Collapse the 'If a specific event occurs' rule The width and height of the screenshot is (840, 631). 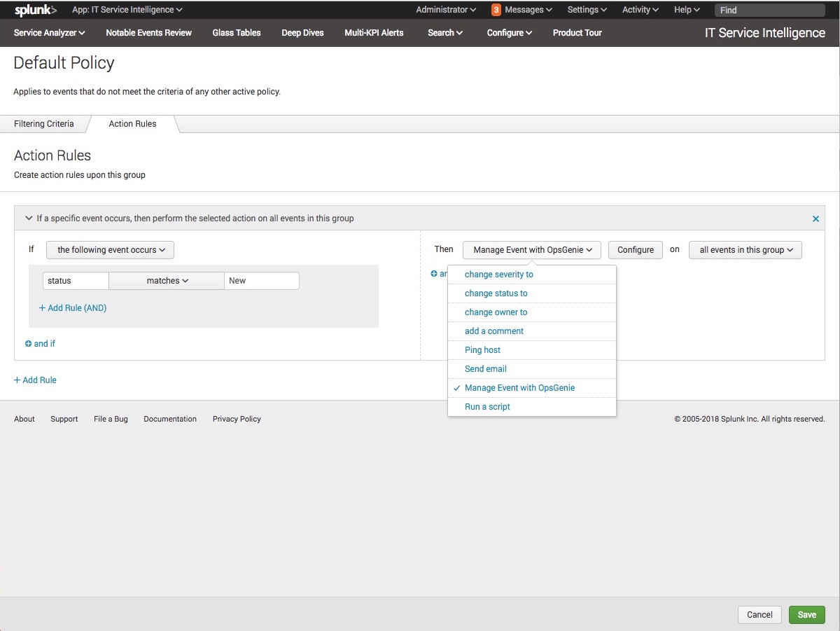click(x=29, y=219)
